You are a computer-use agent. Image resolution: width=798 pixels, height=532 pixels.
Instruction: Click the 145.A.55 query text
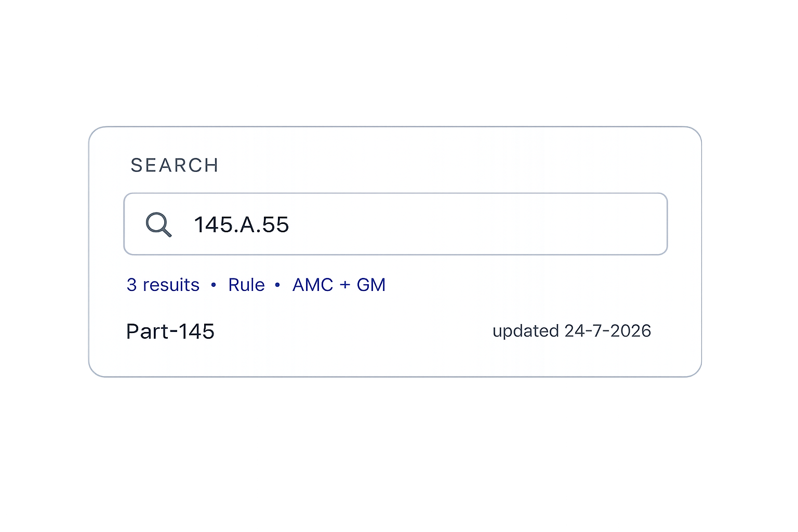click(241, 224)
